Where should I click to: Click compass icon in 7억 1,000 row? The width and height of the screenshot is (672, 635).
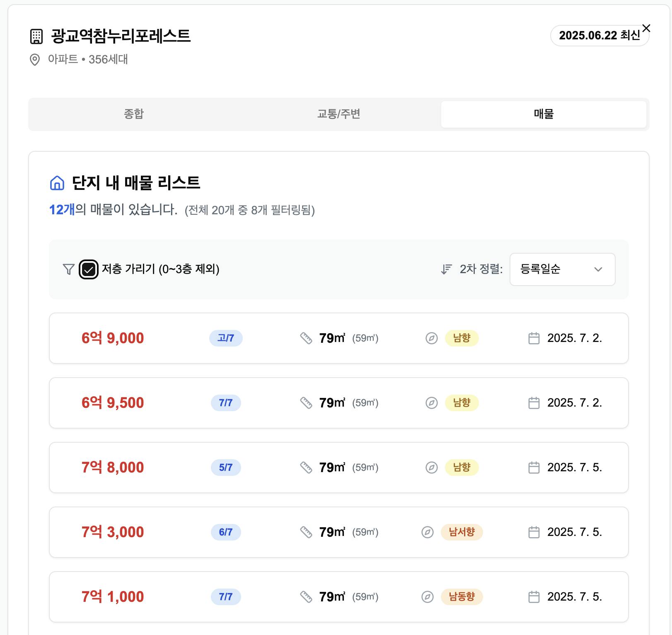point(428,597)
